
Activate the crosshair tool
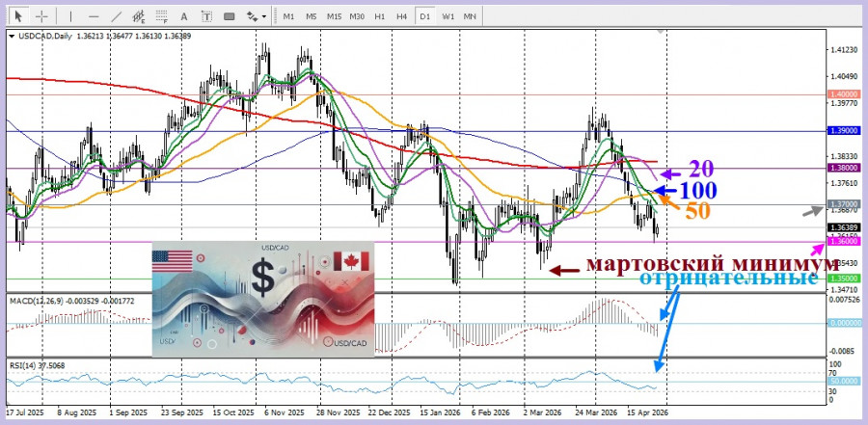[x=43, y=16]
